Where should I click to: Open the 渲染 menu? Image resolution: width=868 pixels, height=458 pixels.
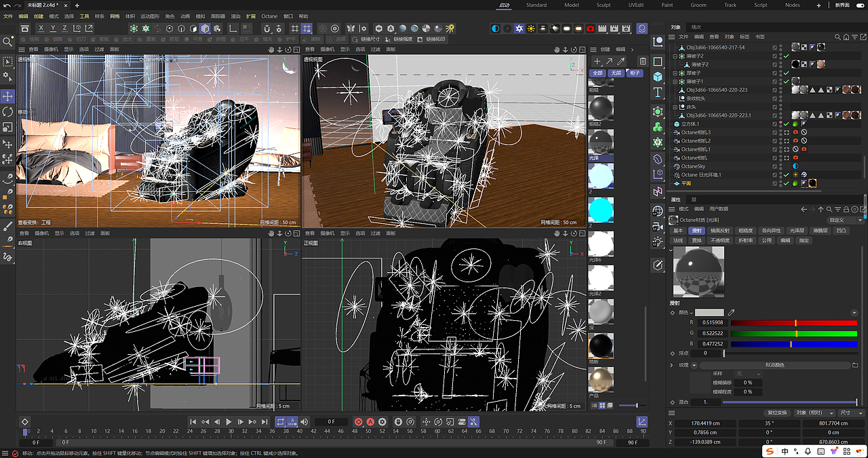[x=235, y=16]
